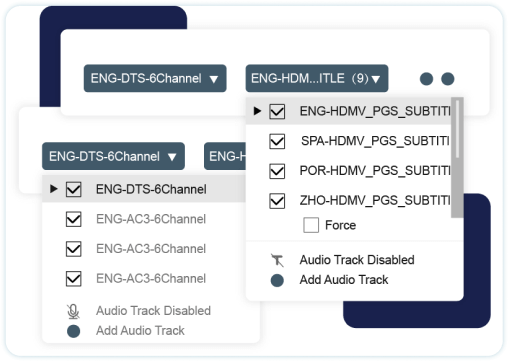Click Add Audio Track in audio menu
The height and width of the screenshot is (362, 509).
coord(140,331)
